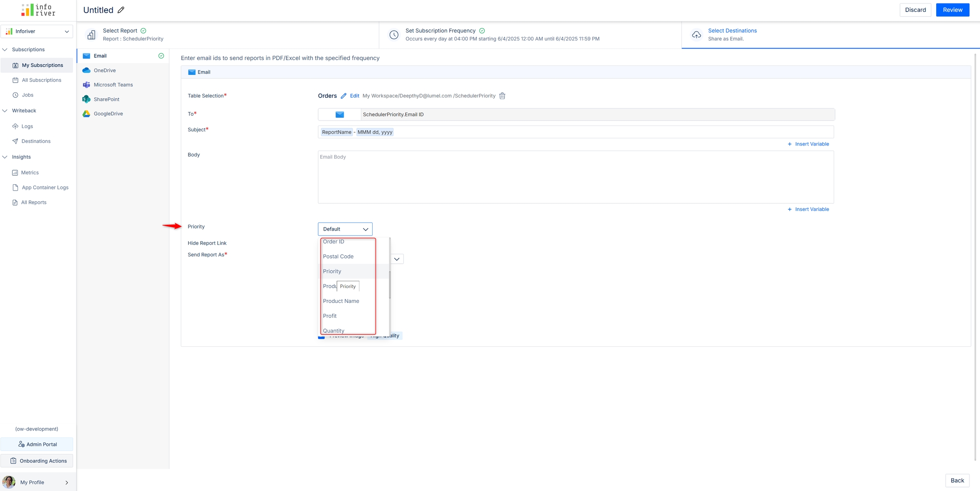Open the Priority Default dropdown
980x491 pixels.
coord(345,229)
